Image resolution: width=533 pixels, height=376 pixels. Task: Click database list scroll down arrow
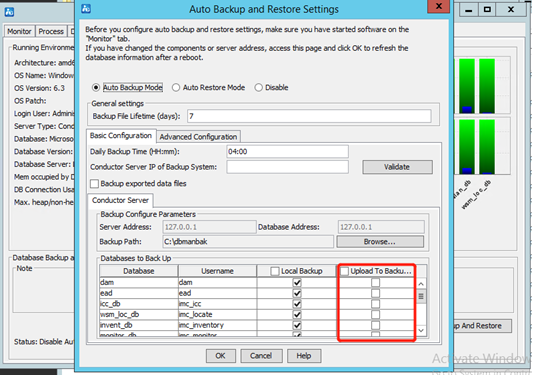[421, 330]
